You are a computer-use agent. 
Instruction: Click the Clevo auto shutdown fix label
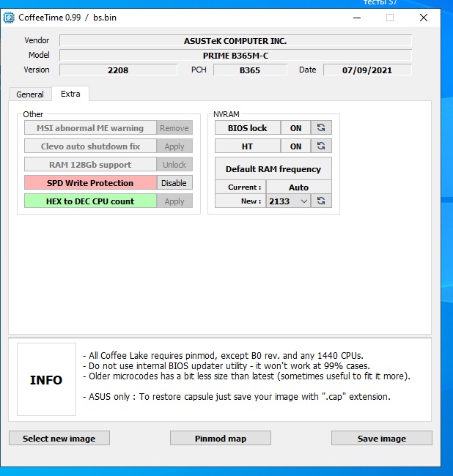coord(90,146)
